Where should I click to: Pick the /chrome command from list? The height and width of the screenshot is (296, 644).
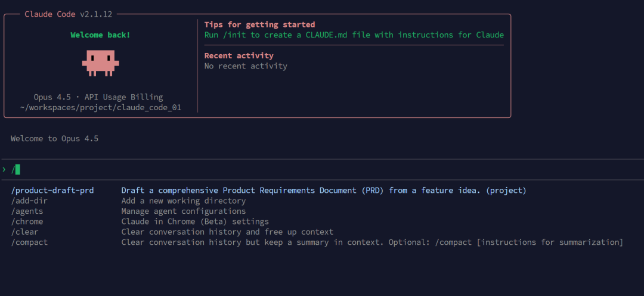(x=27, y=222)
